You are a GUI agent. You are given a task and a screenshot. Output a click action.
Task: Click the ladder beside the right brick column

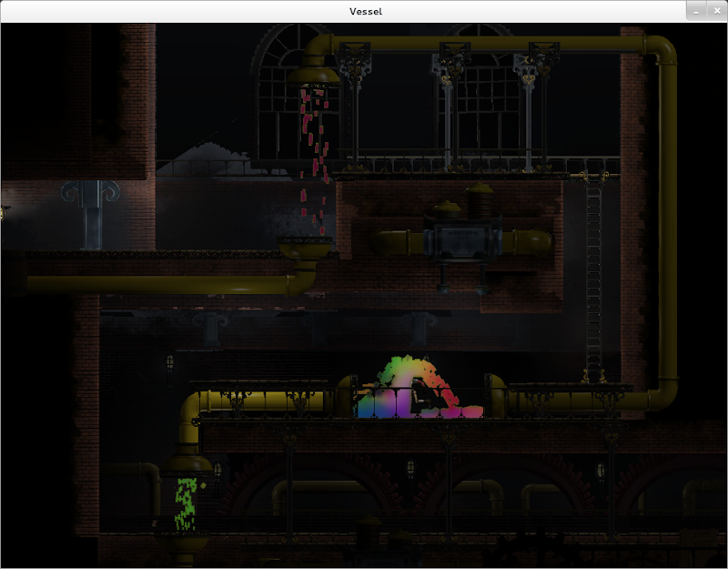[593, 277]
